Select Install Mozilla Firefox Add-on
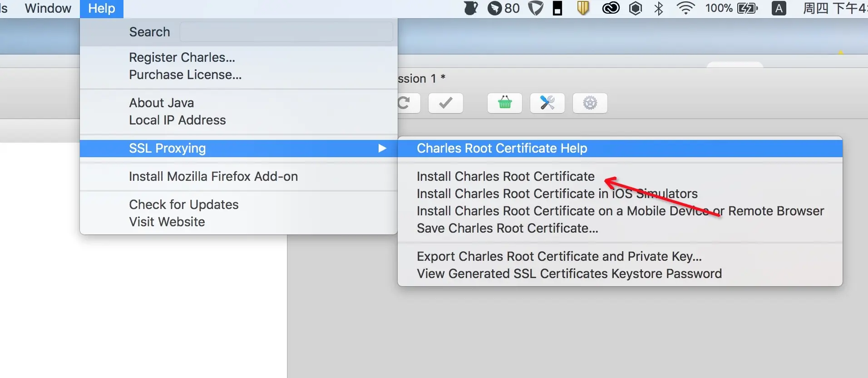 pos(239,177)
